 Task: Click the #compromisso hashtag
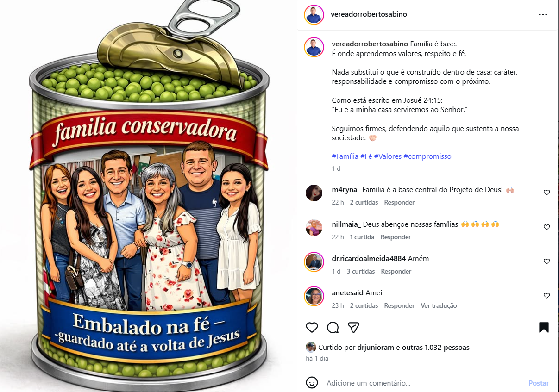pos(427,156)
